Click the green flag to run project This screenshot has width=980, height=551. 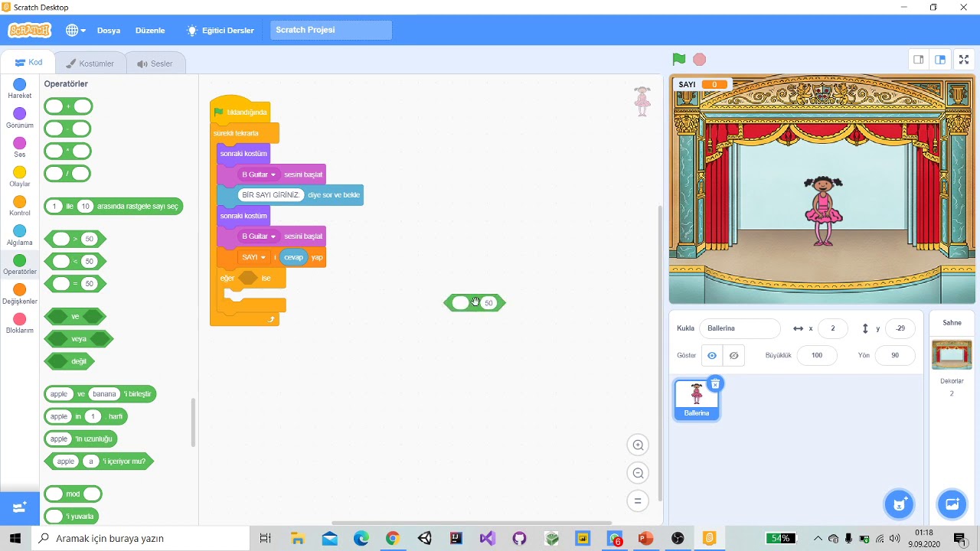click(678, 59)
